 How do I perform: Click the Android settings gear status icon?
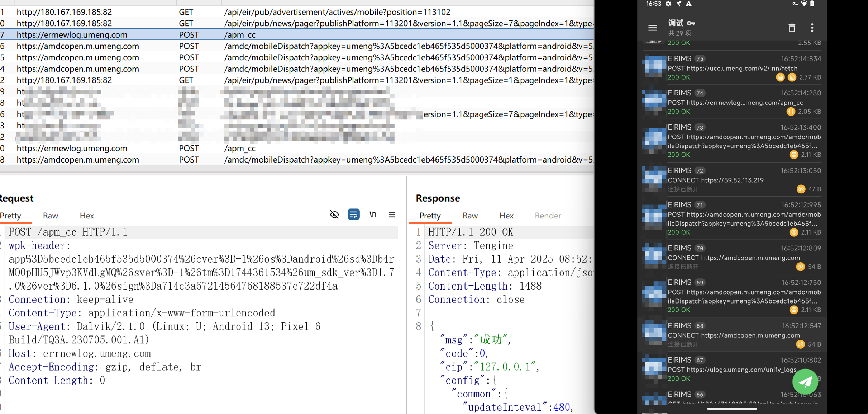(x=668, y=4)
